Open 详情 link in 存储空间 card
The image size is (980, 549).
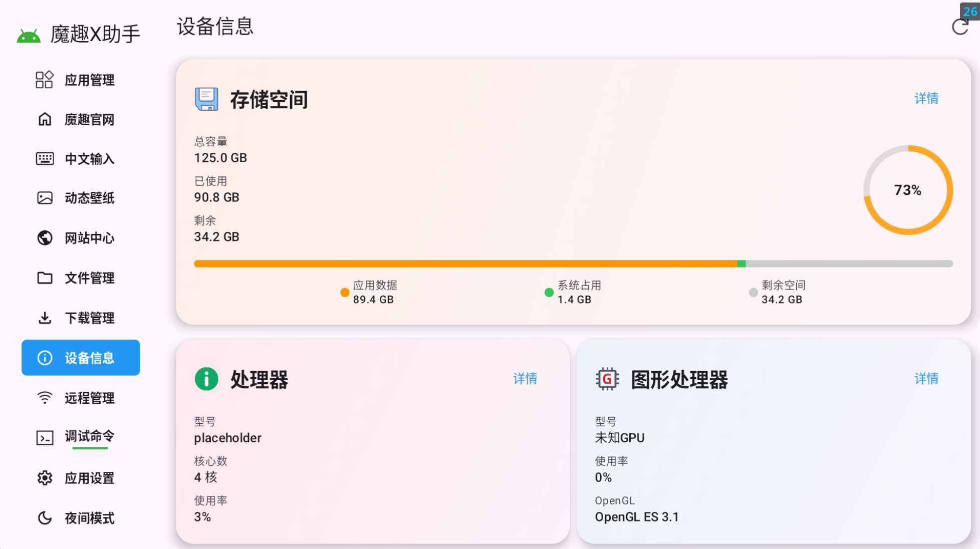point(926,99)
